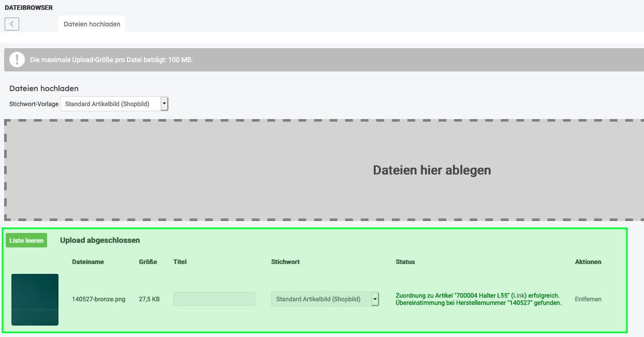Click the 'Aktionen' column header
Screen dimensions: 644x337
(588, 262)
